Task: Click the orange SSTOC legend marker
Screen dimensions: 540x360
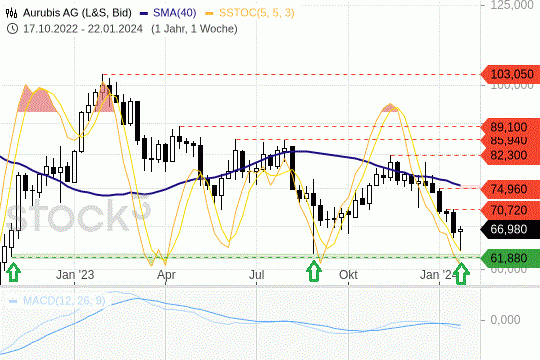Action: [209, 14]
